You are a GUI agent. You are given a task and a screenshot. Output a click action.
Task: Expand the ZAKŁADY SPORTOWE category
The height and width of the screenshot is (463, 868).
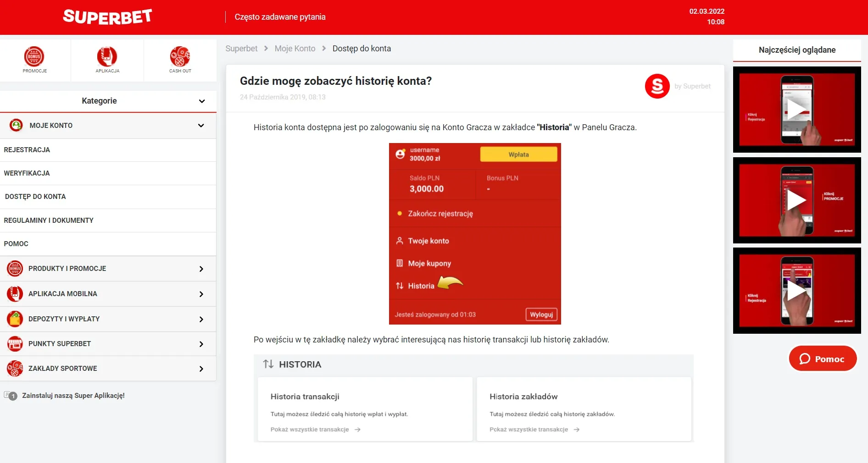pos(201,369)
